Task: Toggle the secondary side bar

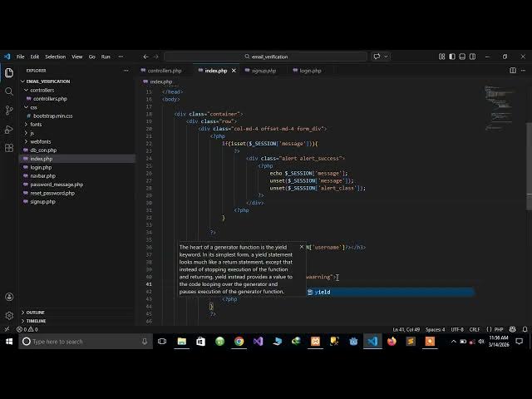Action: [472, 57]
